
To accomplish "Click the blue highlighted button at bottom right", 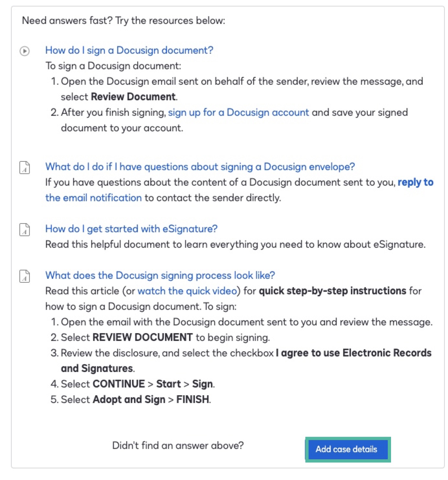I will [347, 449].
